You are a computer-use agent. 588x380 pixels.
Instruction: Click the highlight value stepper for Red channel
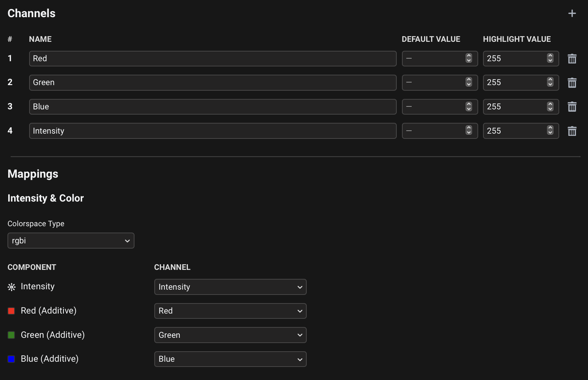click(550, 58)
